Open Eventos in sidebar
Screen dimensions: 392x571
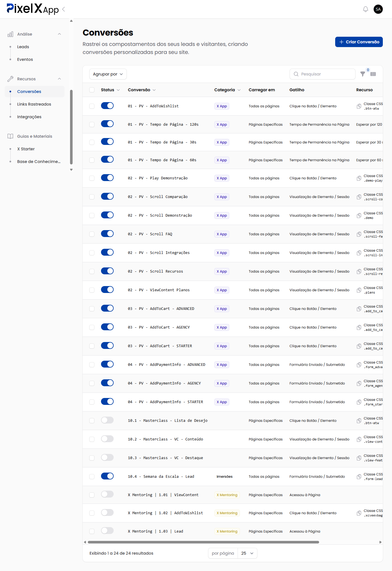coord(25,59)
